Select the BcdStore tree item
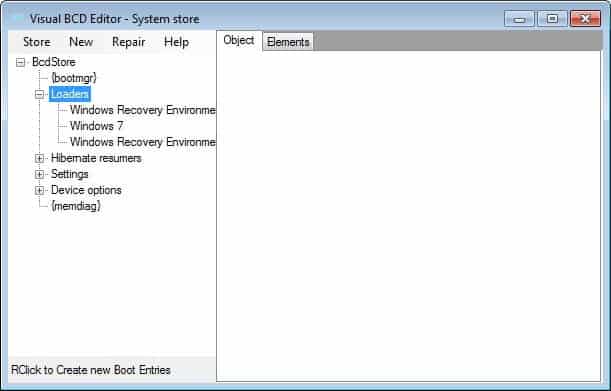The height and width of the screenshot is (391, 611). click(54, 62)
